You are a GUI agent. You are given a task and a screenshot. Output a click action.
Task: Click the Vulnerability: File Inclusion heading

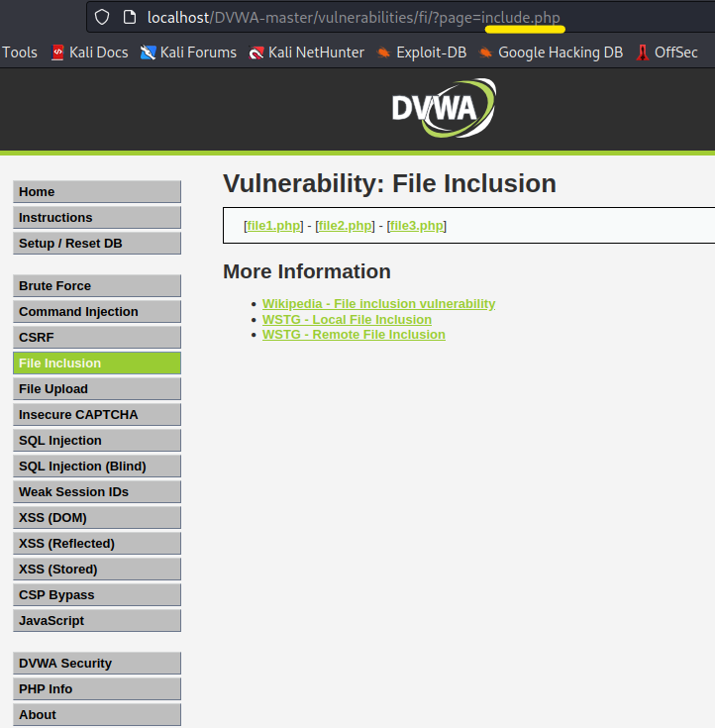pyautogui.click(x=389, y=183)
